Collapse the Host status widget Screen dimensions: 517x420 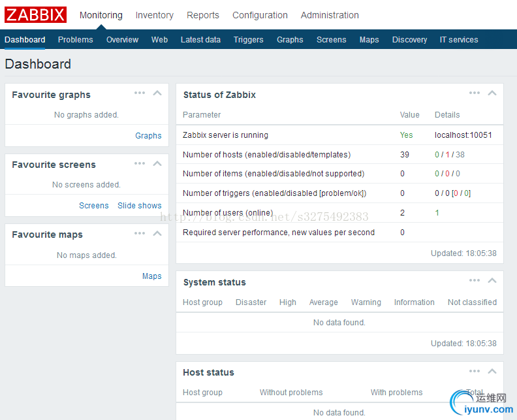click(x=492, y=371)
